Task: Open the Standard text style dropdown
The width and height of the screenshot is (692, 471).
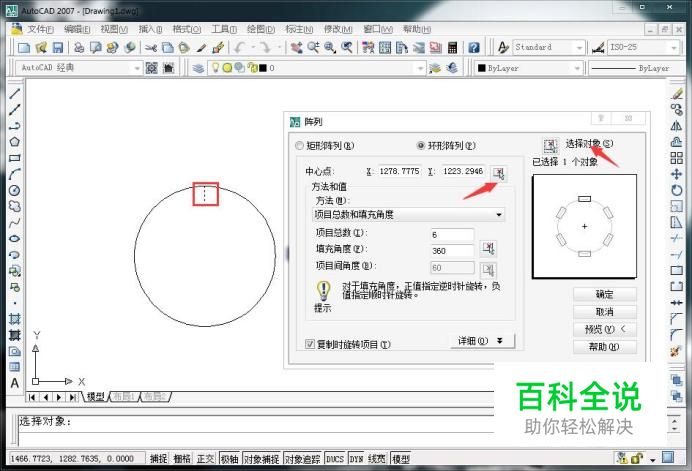Action: tap(549, 47)
